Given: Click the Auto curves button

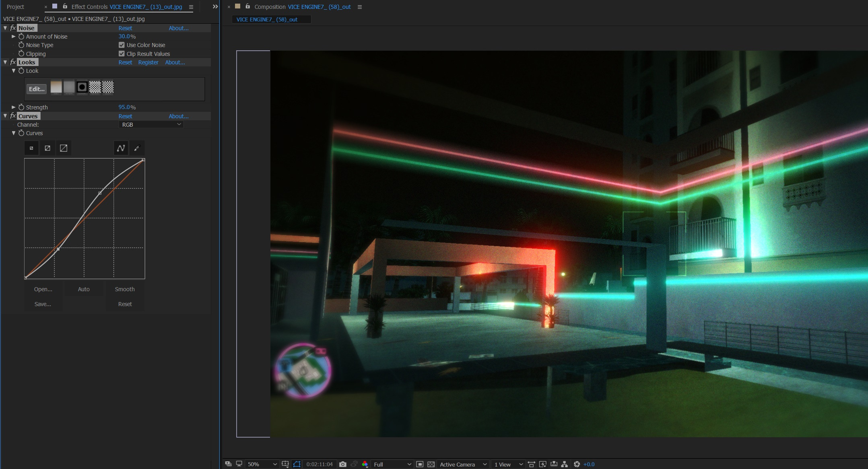Looking at the screenshot, I should pyautogui.click(x=84, y=289).
